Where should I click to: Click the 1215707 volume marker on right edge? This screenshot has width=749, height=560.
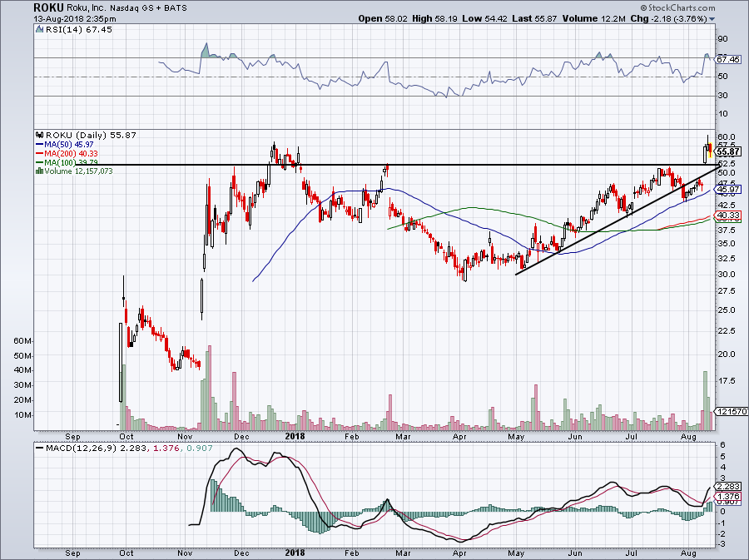click(x=731, y=412)
